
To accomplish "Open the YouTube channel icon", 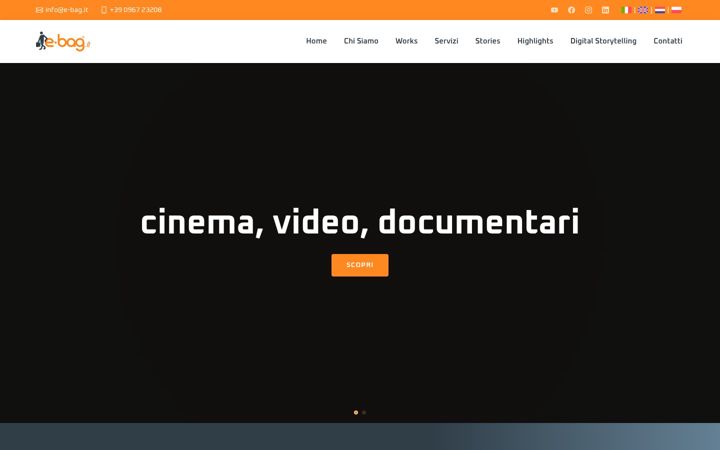I will click(x=554, y=10).
